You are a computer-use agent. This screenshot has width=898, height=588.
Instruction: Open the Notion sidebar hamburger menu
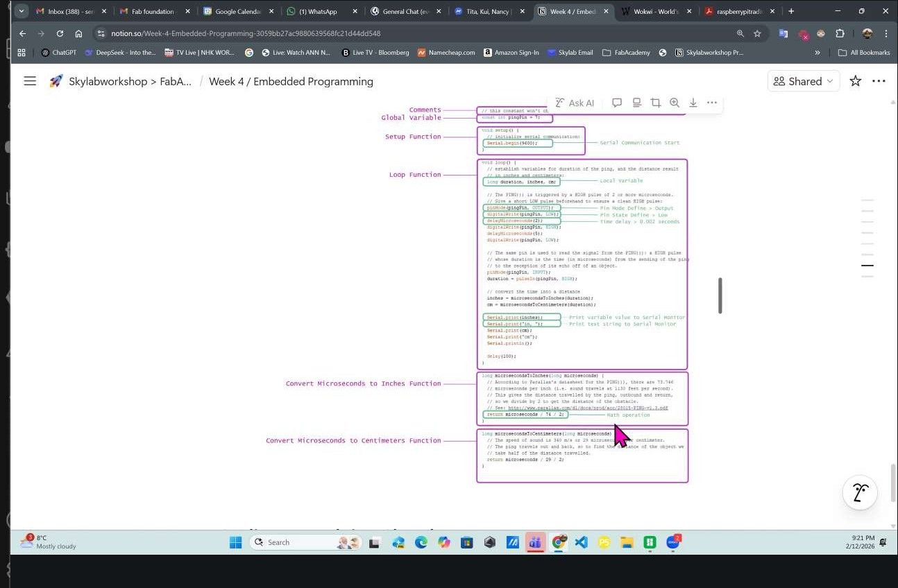pyautogui.click(x=30, y=81)
